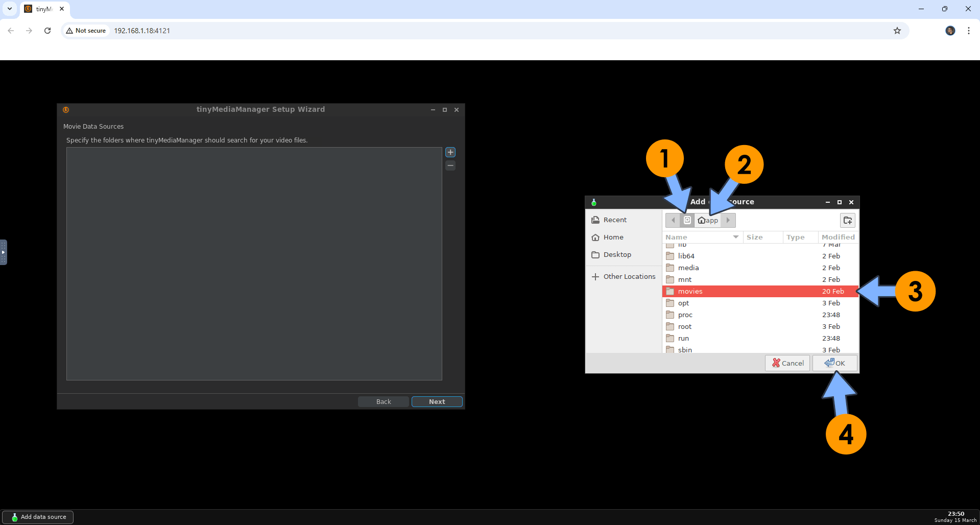Cancel the add data source dialog

tap(787, 363)
